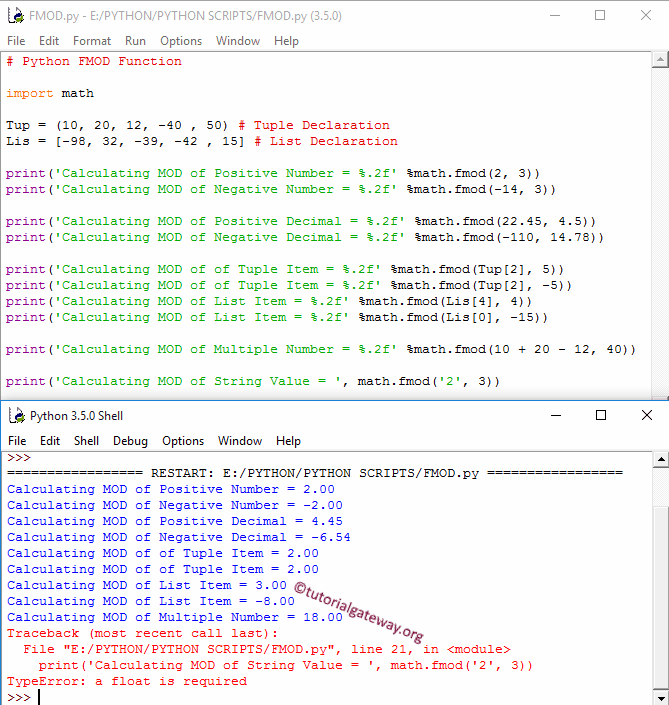This screenshot has width=669, height=705.
Task: Click the final '>>>' Shell prompt
Action: pyautogui.click(x=19, y=697)
